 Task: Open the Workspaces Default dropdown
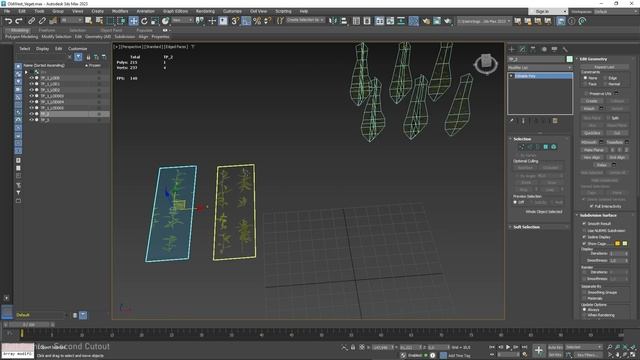click(x=617, y=11)
